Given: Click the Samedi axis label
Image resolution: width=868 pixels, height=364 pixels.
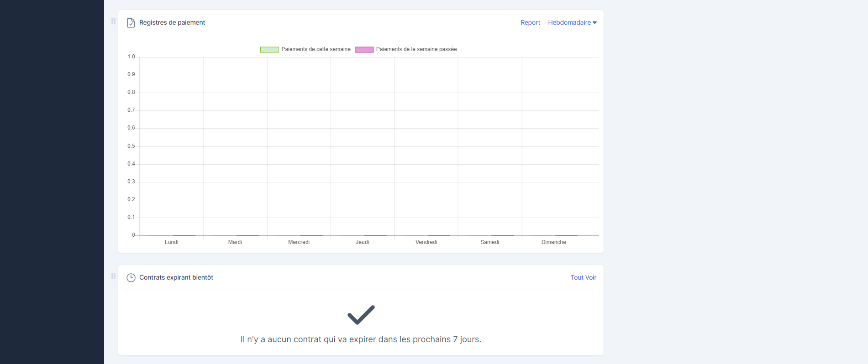Looking at the screenshot, I should pos(490,242).
